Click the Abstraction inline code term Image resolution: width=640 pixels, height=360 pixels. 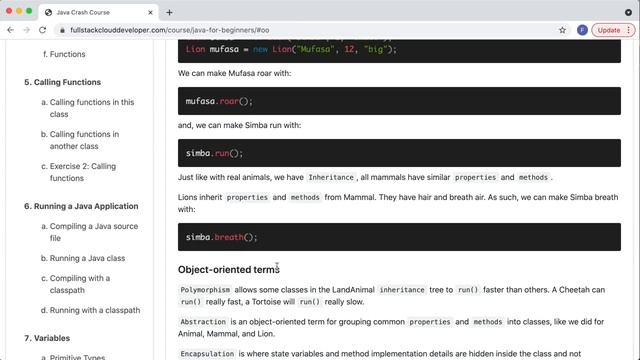tap(203, 322)
